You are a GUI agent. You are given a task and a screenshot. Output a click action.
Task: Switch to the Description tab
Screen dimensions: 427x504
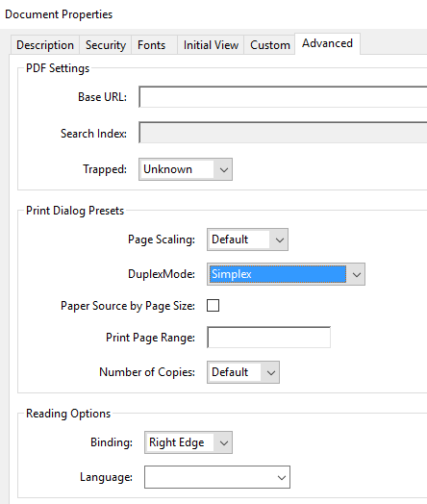45,45
